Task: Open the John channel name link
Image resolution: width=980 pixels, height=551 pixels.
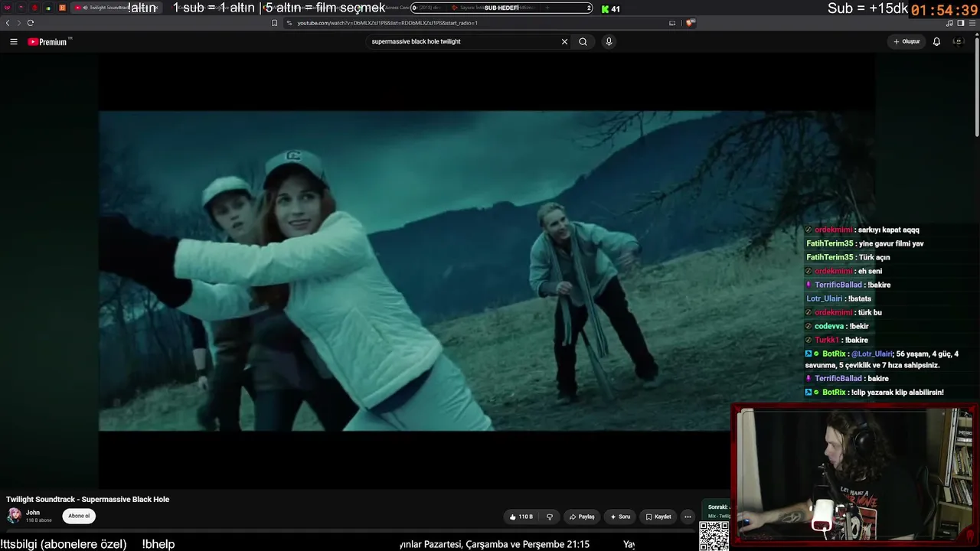Action: click(x=33, y=513)
